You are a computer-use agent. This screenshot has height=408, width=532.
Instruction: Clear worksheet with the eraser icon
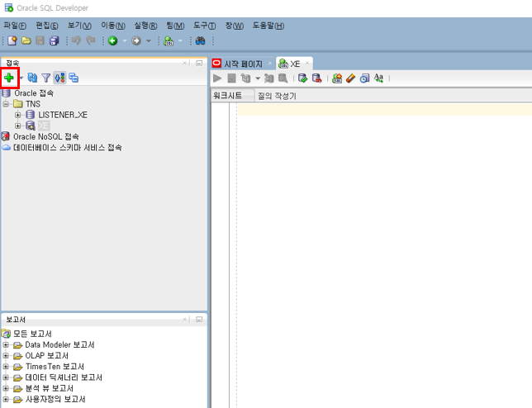[x=350, y=78]
